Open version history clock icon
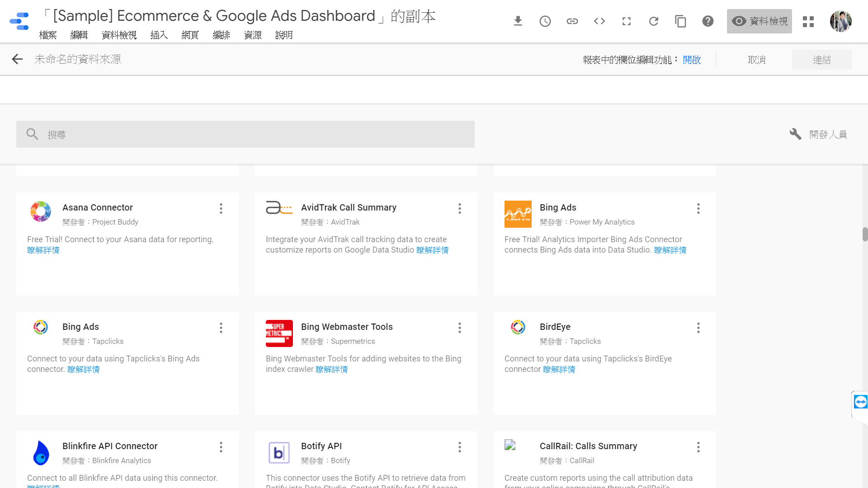This screenshot has height=488, width=868. pos(545,21)
